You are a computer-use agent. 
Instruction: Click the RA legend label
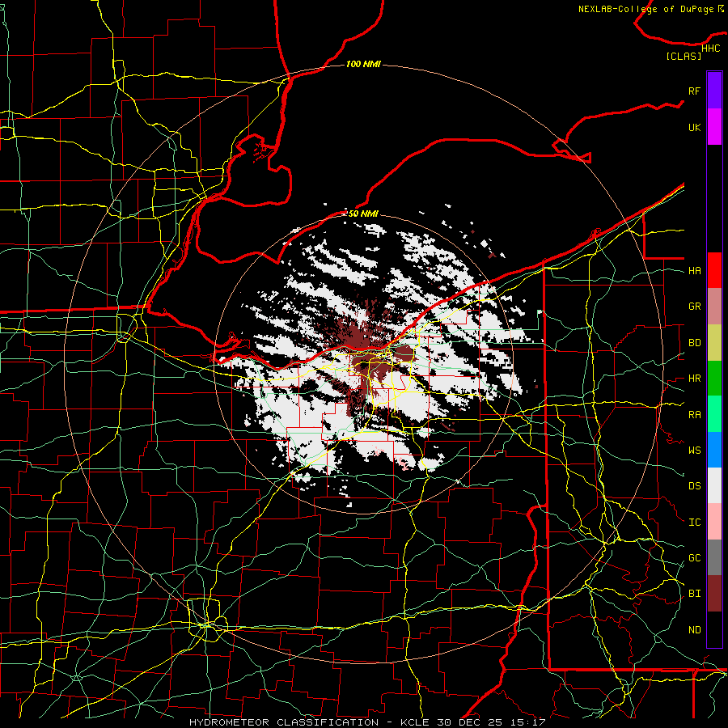coord(694,415)
